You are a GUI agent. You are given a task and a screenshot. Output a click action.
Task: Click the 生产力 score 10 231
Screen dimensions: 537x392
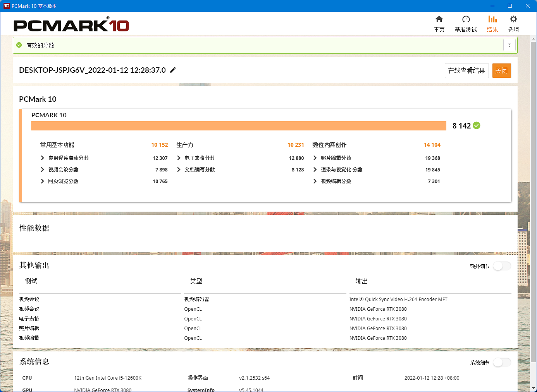(x=296, y=145)
